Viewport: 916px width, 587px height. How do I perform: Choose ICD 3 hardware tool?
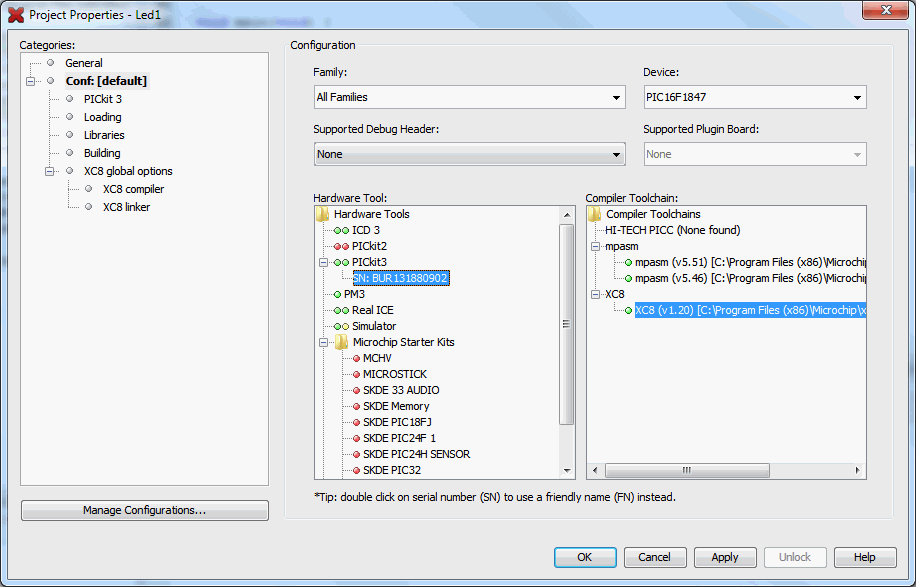[x=366, y=231]
